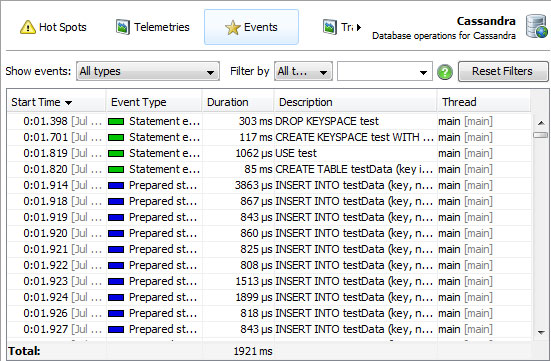The image size is (551, 361).
Task: Sort by the Thread column header
Action: click(x=484, y=102)
